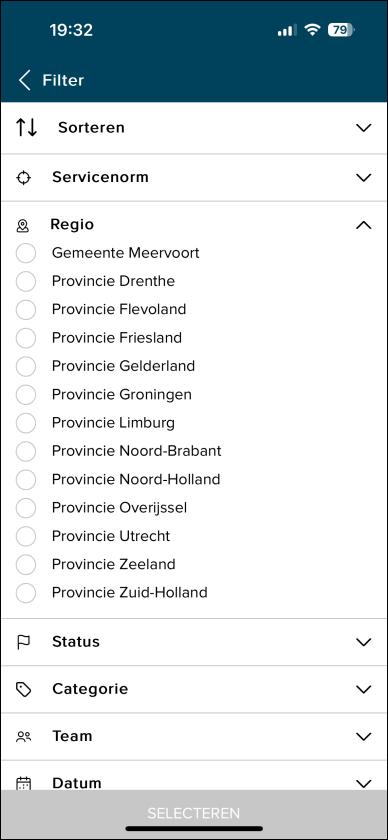Open the Categorie filter section
Viewport: 388px width, 840px height.
coord(194,689)
